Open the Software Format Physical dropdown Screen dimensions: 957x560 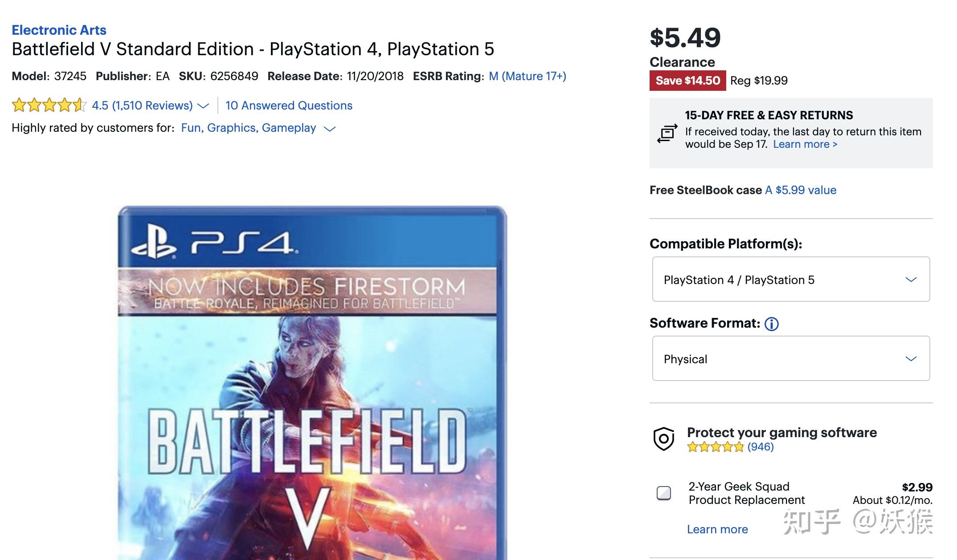[x=791, y=358]
